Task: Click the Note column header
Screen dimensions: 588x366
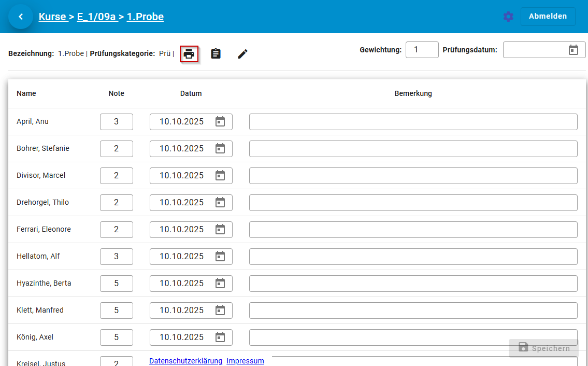Action: pos(116,93)
